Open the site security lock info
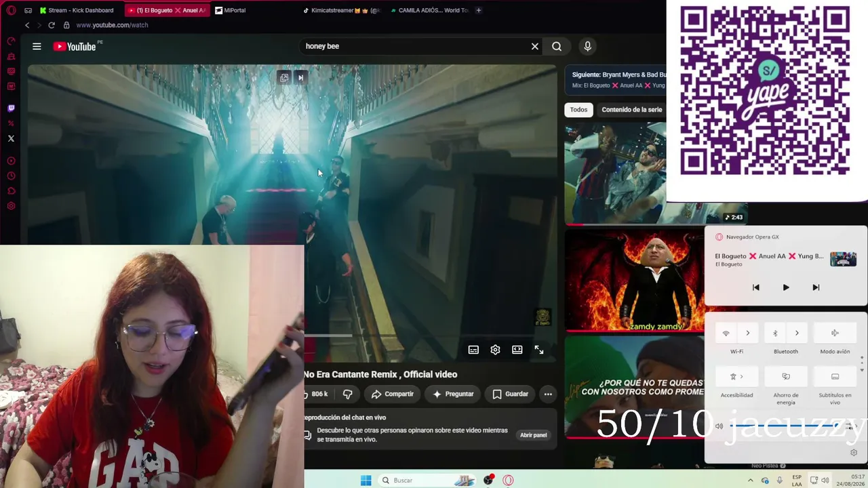This screenshot has height=488, width=868. point(66,25)
